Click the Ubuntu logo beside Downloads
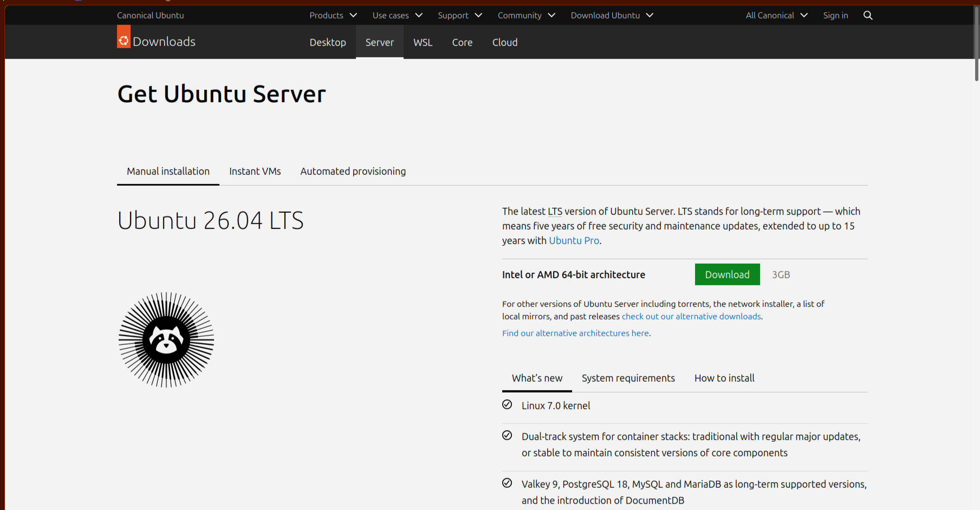 click(x=124, y=37)
